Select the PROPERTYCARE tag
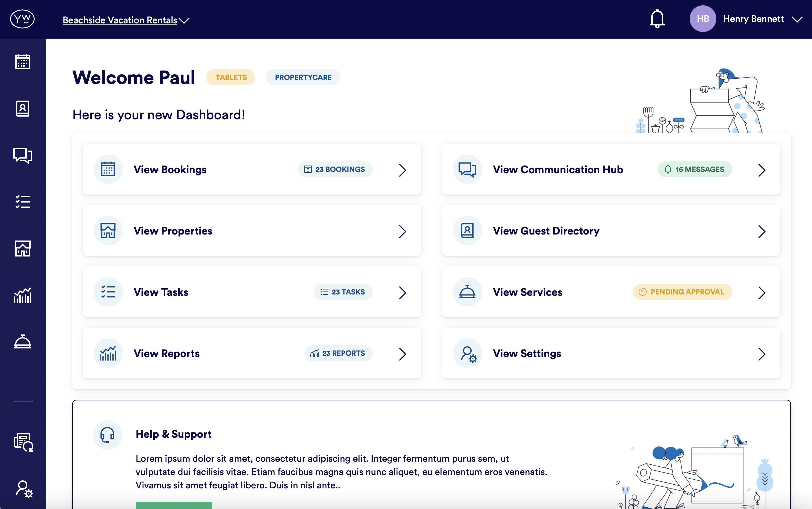The height and width of the screenshot is (509, 812). pos(303,77)
